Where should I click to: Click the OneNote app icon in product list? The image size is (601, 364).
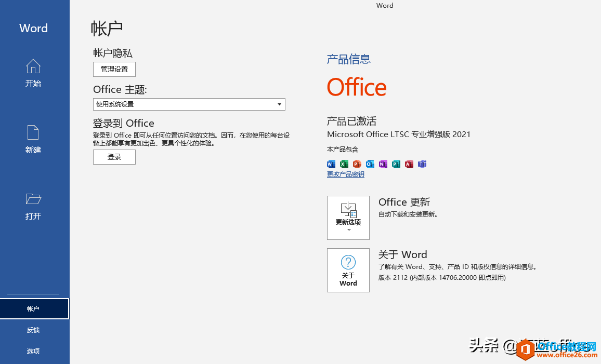coord(383,164)
